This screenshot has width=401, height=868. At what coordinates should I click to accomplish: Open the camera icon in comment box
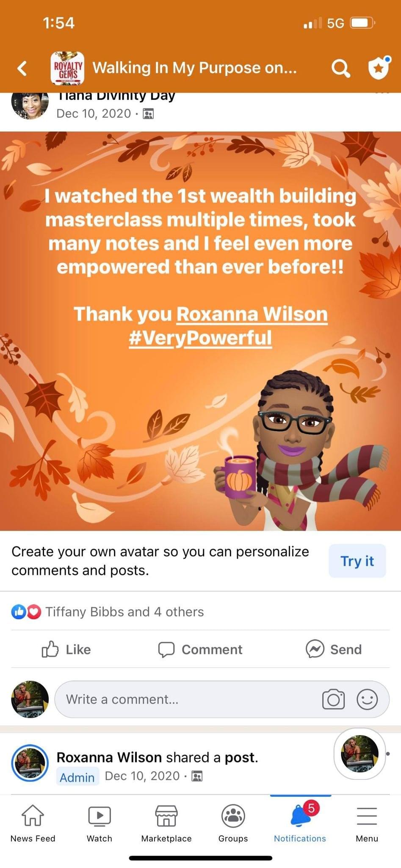pos(333,699)
